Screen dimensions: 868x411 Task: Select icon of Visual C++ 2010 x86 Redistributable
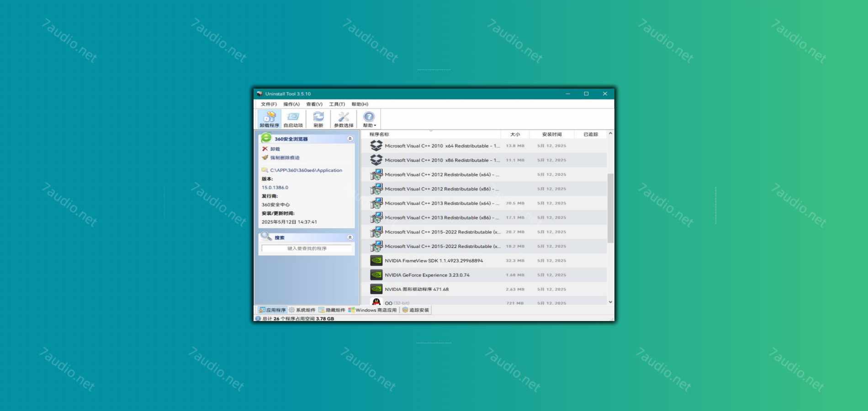pyautogui.click(x=376, y=160)
